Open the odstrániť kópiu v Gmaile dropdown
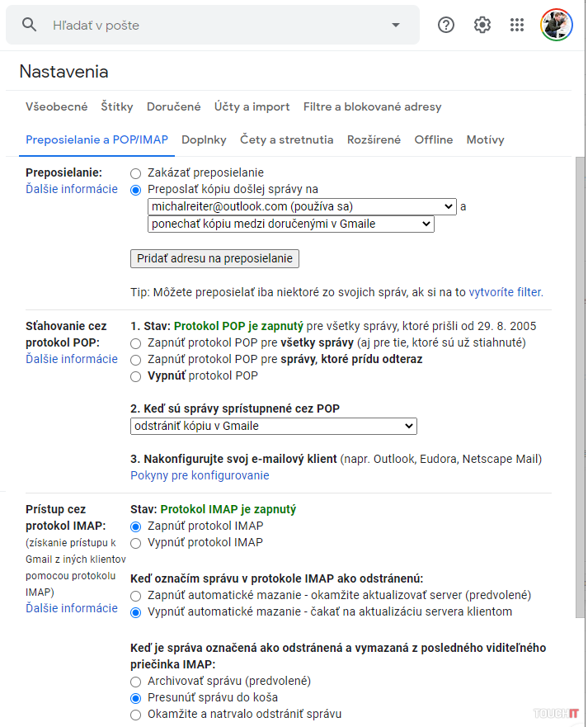 coord(274,426)
